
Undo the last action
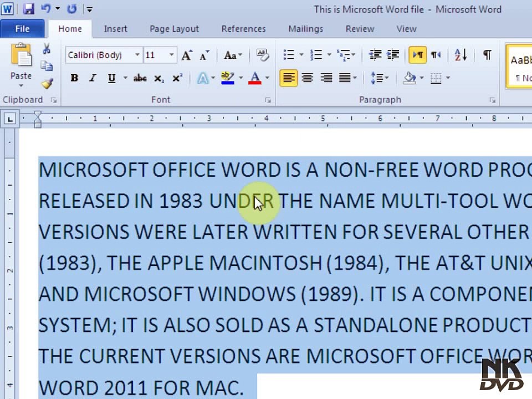46,9
